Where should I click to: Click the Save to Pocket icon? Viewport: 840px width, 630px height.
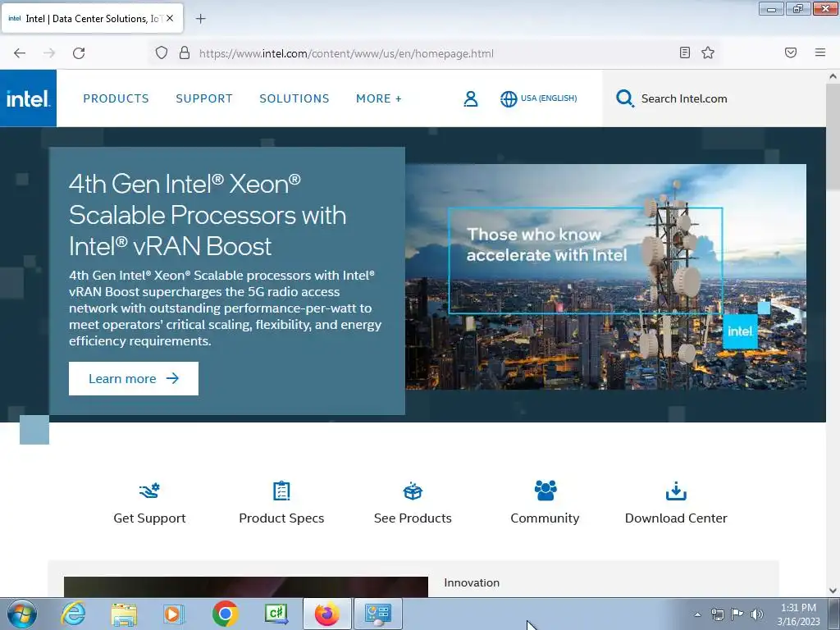(791, 52)
